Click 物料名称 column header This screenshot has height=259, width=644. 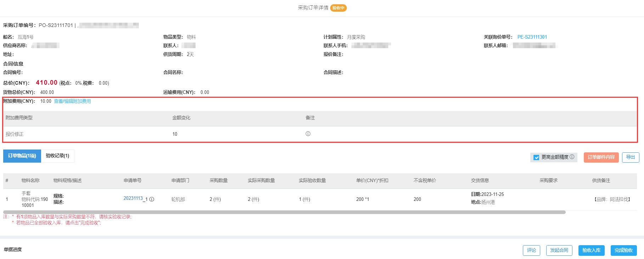[x=30, y=180]
